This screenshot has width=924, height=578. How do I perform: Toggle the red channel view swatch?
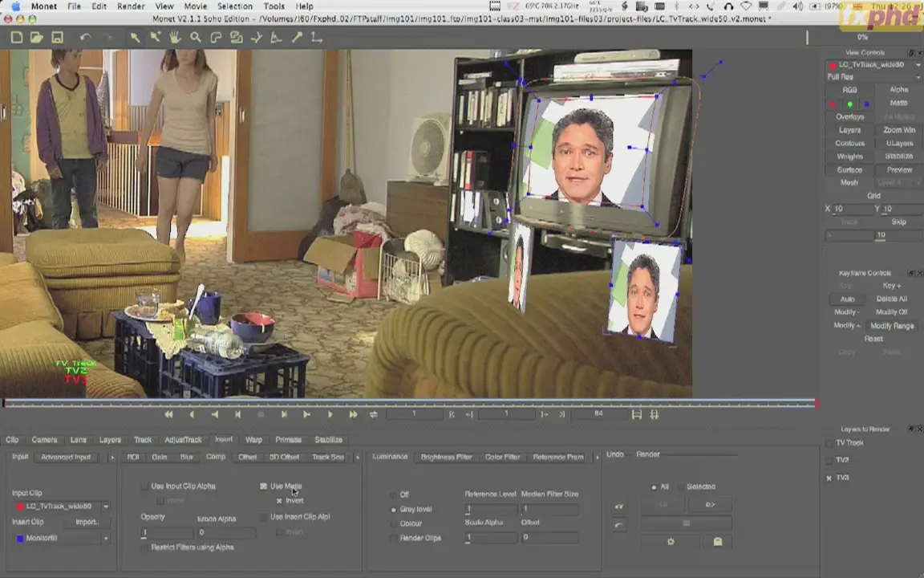click(833, 104)
